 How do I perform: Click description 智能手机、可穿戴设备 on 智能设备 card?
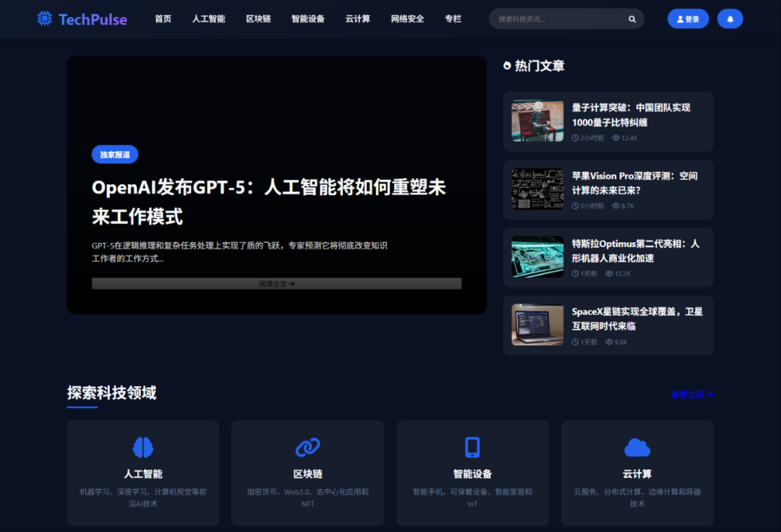472,497
